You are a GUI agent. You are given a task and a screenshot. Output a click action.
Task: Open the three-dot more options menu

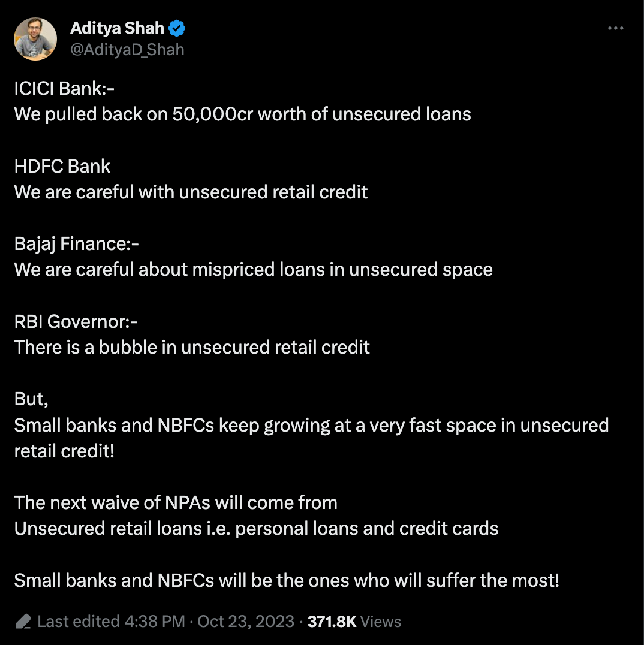pos(616,28)
